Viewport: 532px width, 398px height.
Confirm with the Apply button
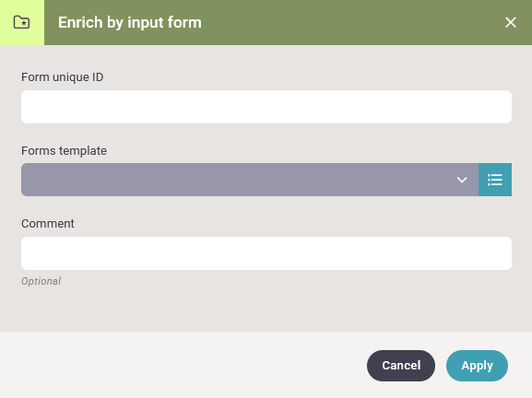pyautogui.click(x=477, y=366)
